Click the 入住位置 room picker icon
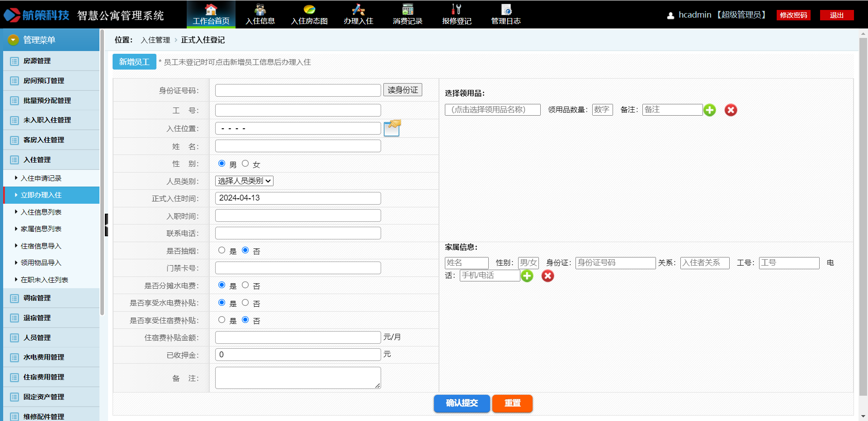Screen dimensions: 868x421 point(392,128)
